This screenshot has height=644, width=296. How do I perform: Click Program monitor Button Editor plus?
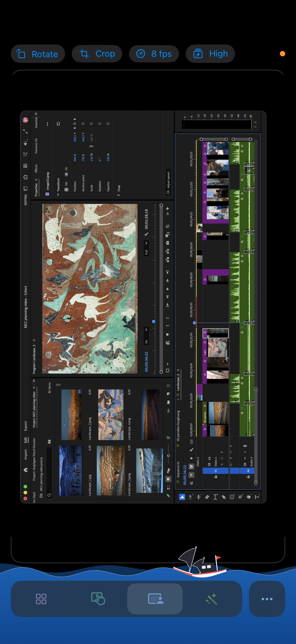point(168,209)
